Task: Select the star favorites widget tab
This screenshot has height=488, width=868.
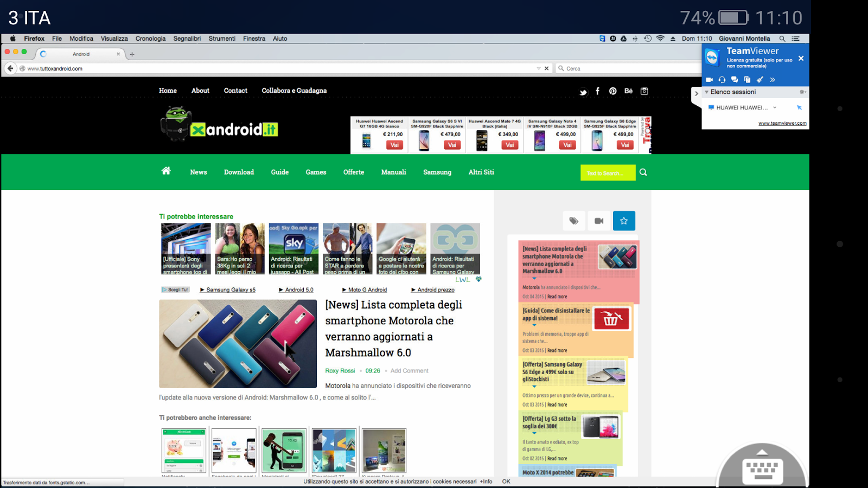Action: [x=624, y=221]
